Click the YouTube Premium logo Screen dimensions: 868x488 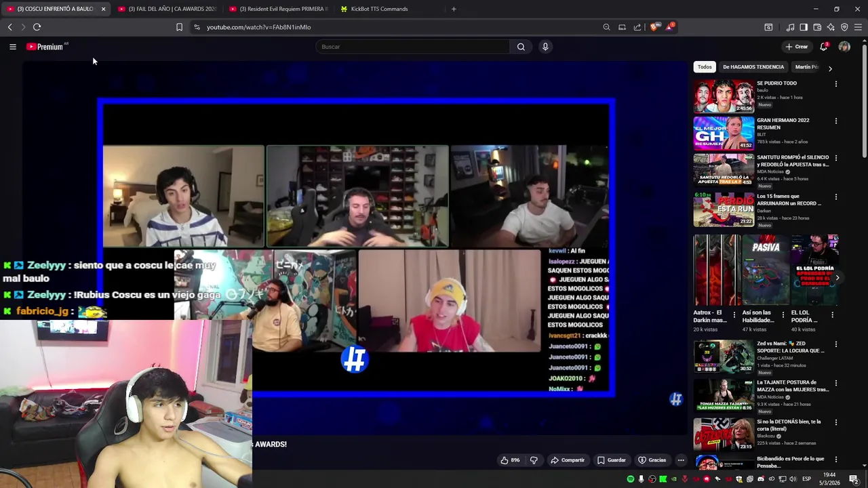(x=46, y=47)
